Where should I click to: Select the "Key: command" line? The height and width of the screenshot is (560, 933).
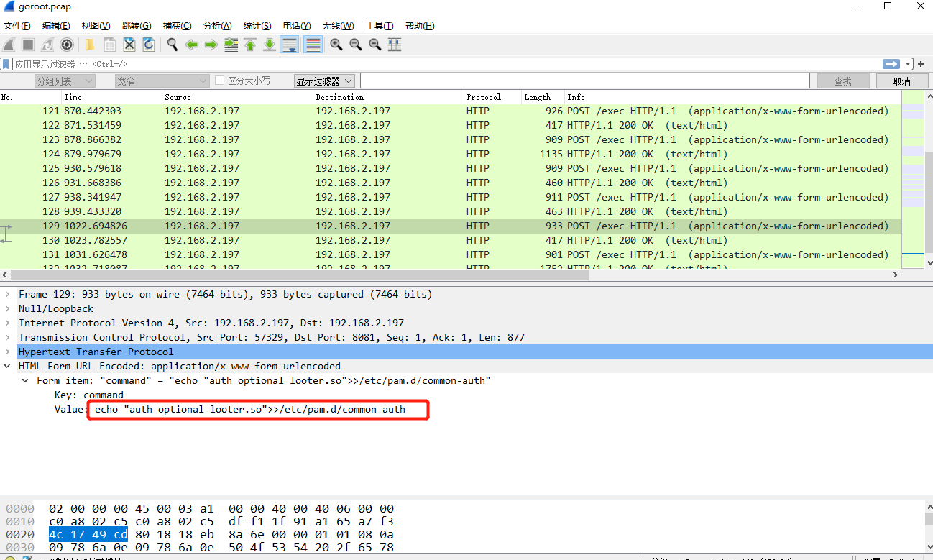click(x=89, y=395)
